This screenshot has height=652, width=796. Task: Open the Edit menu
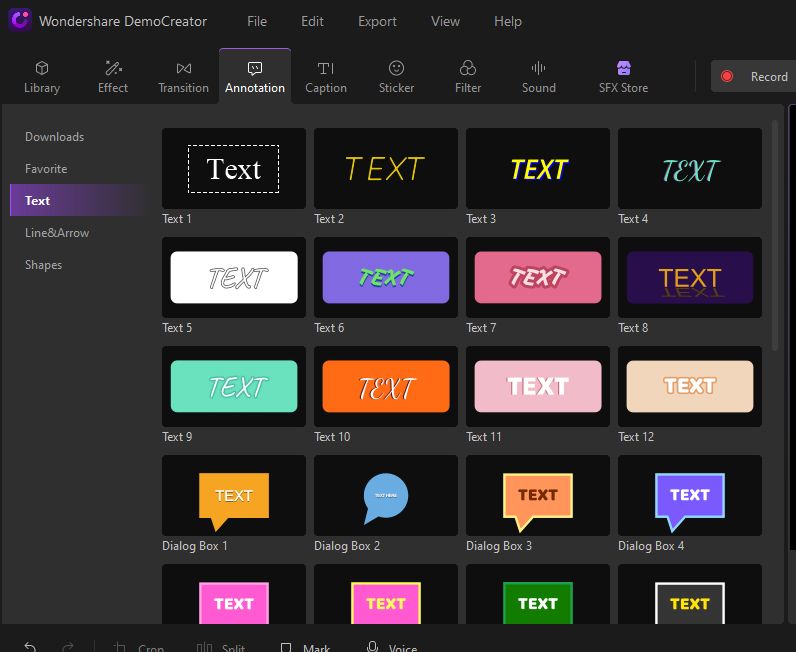pos(312,21)
